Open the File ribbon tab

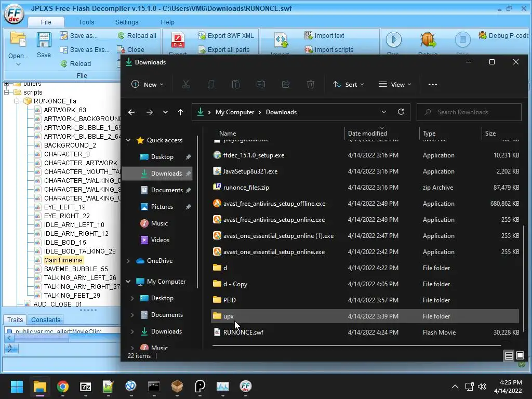[46, 22]
